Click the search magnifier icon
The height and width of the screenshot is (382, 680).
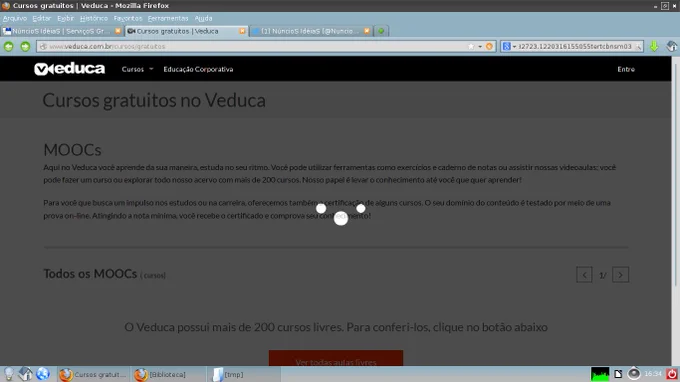pos(638,47)
